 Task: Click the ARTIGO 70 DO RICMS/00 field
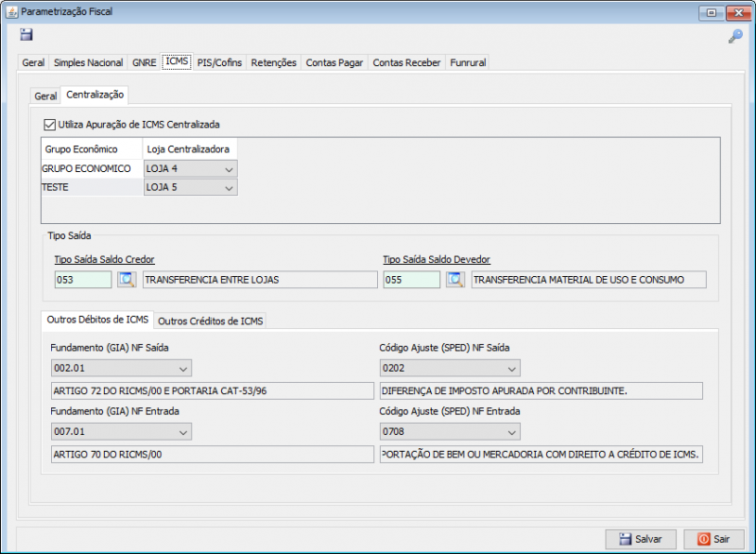213,455
